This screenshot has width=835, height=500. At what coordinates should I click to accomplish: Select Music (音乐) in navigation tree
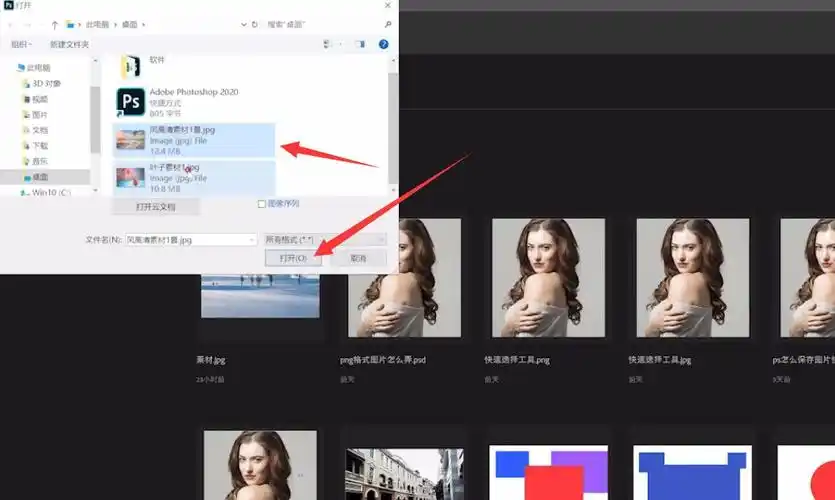click(40, 161)
